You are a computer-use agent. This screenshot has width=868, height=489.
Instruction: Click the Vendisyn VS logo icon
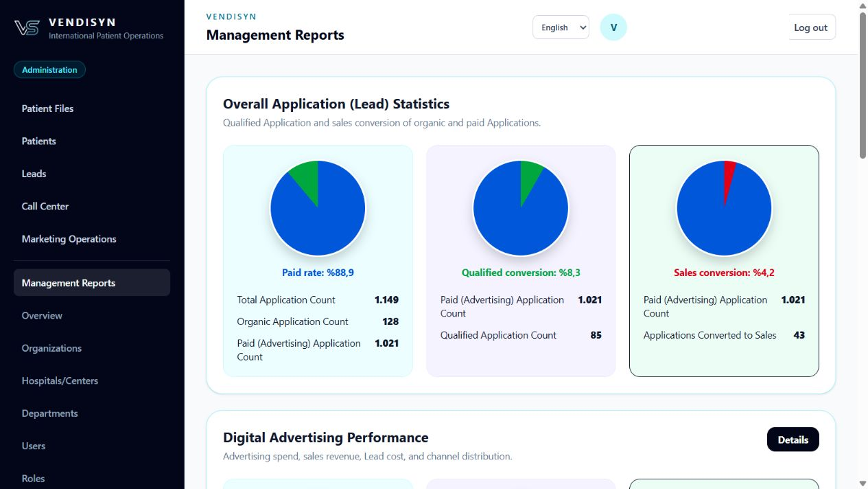(x=27, y=27)
